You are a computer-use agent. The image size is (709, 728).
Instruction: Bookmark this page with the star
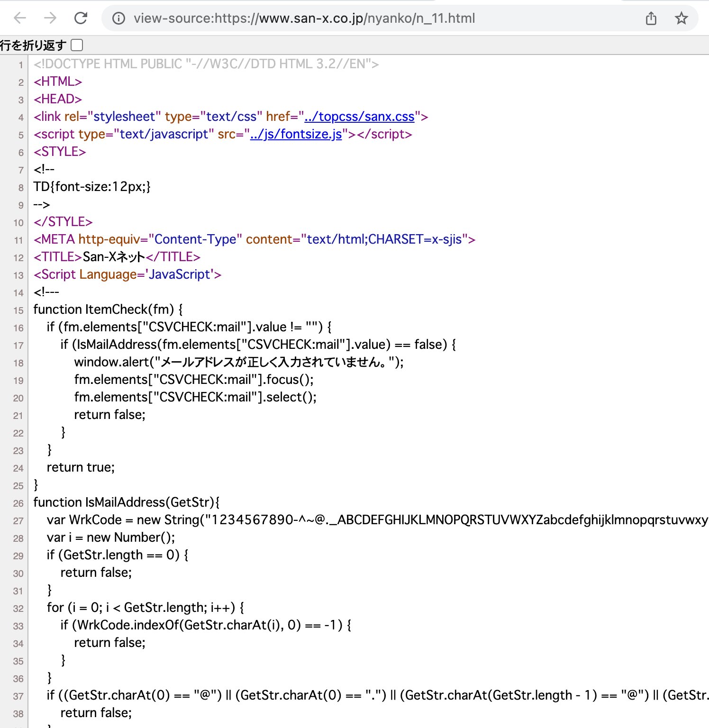[x=682, y=18]
